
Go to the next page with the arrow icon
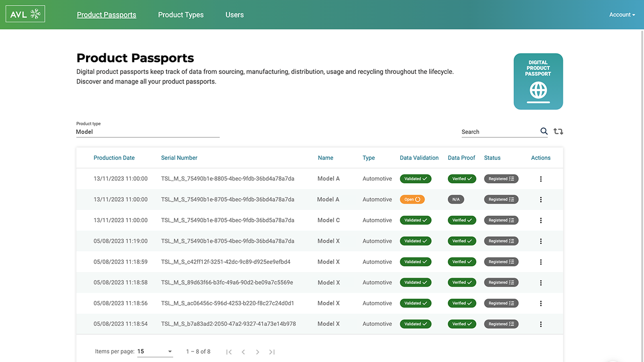tap(258, 352)
